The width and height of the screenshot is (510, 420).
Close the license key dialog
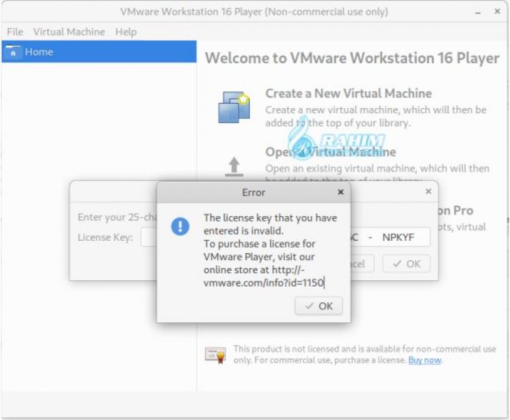tap(428, 192)
